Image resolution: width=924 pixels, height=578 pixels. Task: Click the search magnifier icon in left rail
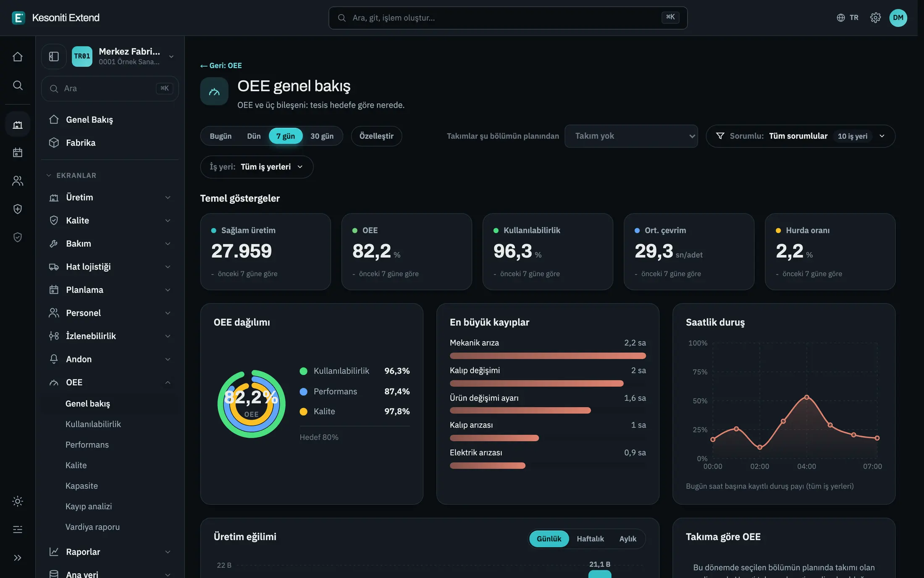click(x=18, y=85)
